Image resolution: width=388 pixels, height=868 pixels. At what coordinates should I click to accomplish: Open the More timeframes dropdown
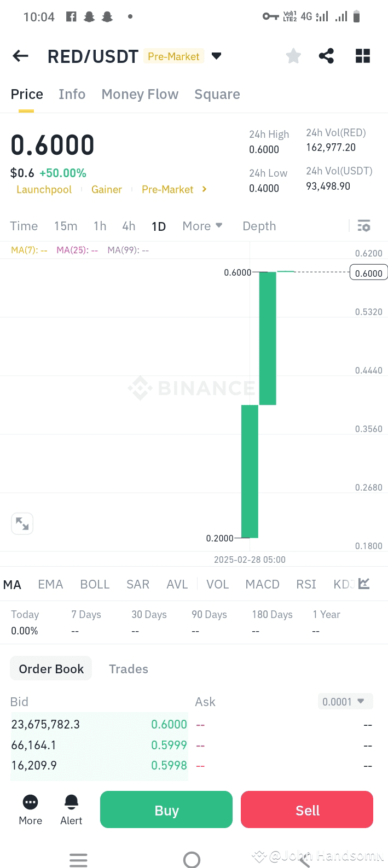202,226
